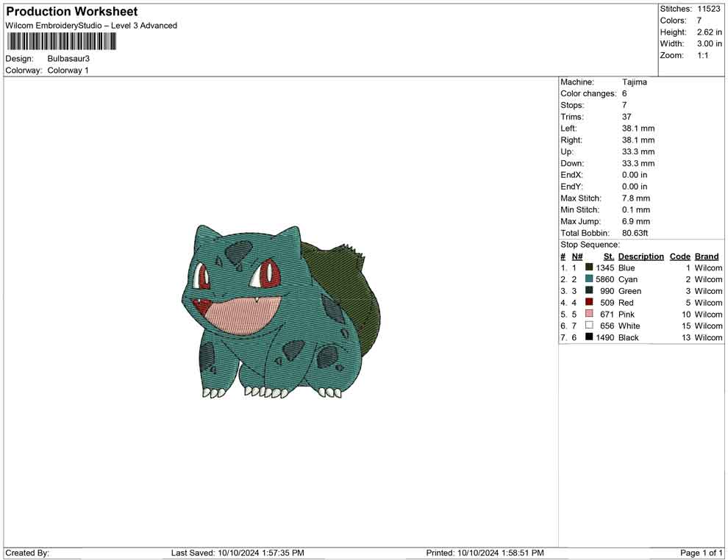The image size is (728, 560).
Task: Click the Total Bobbin value '80.63ft'
Action: (x=635, y=233)
